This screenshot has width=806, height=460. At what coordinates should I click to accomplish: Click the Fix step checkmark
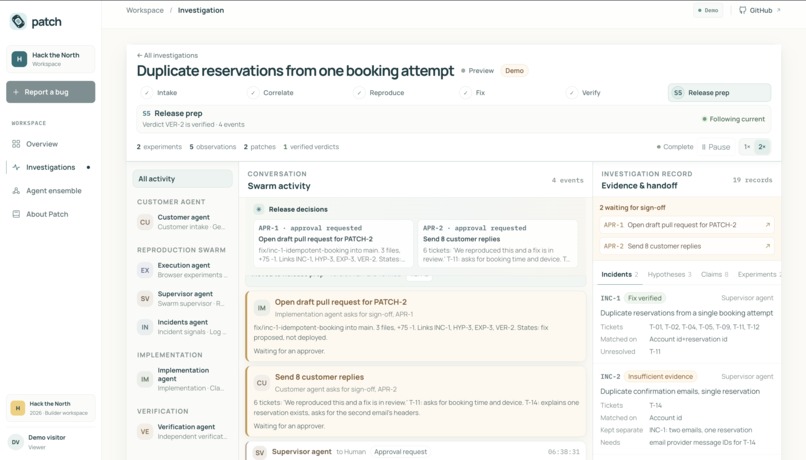[x=465, y=93]
